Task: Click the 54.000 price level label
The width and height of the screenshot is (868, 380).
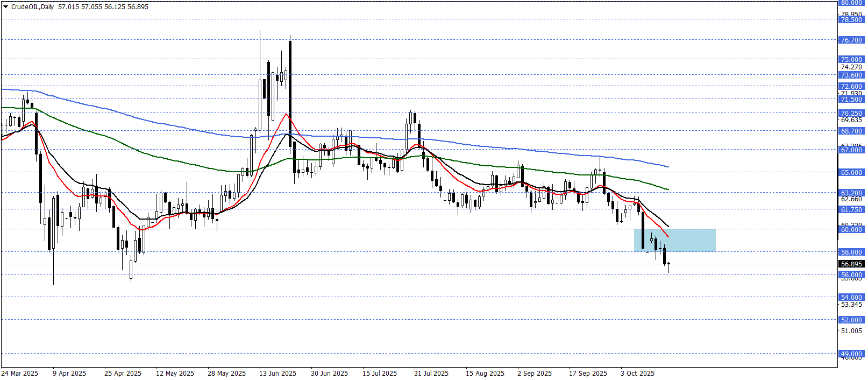Action: pos(851,298)
